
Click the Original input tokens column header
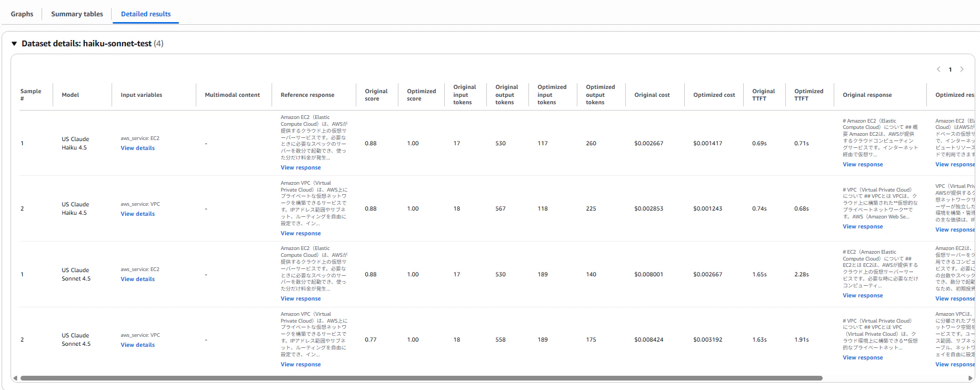click(464, 95)
